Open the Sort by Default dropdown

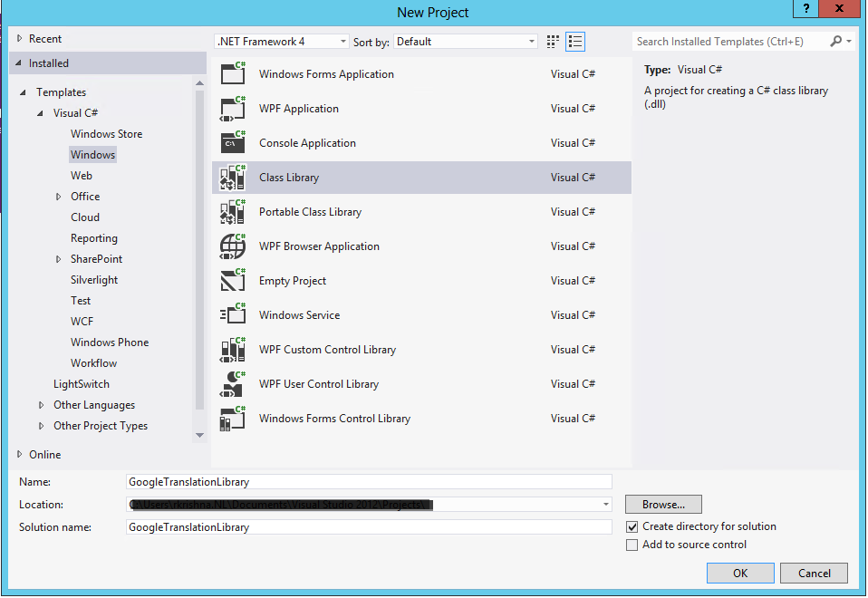(x=529, y=41)
